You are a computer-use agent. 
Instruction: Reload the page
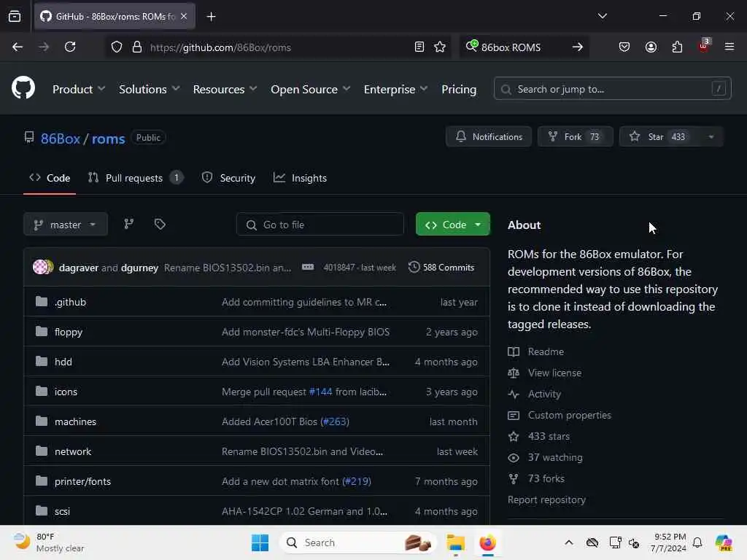(x=70, y=47)
